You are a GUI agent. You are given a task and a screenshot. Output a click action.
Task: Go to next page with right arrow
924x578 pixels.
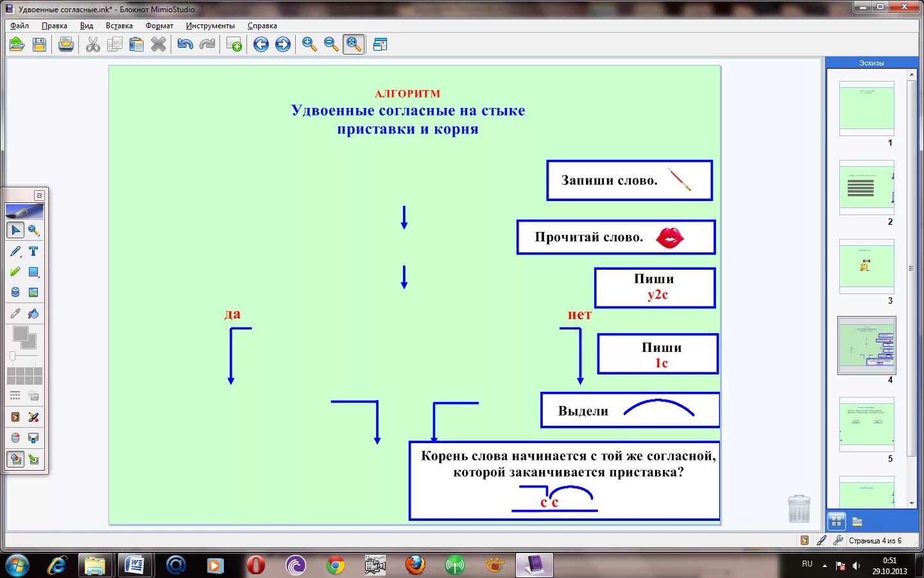[283, 44]
